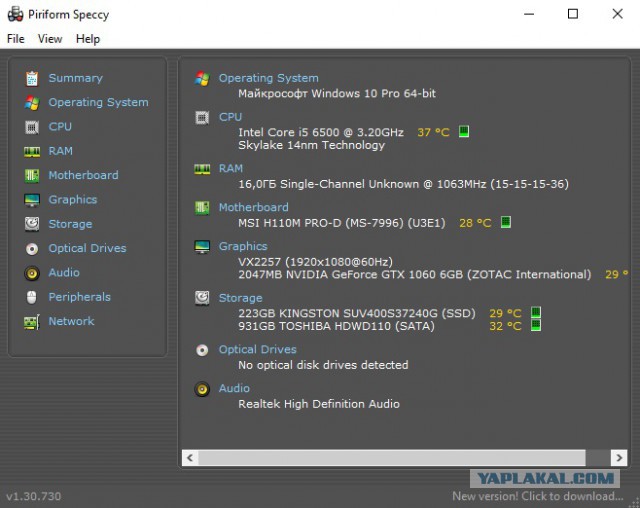Click the Optical Drives disc icon in sidebar
640x508 pixels.
coord(32,248)
